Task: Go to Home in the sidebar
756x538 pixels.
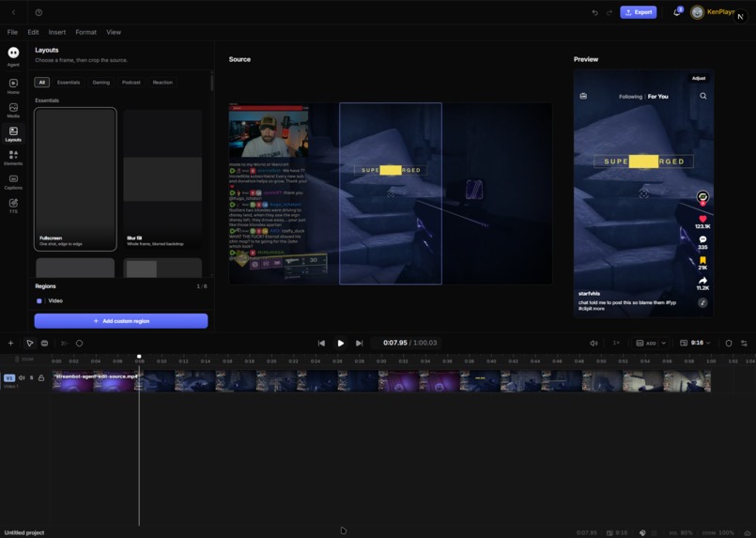Action: point(13,86)
